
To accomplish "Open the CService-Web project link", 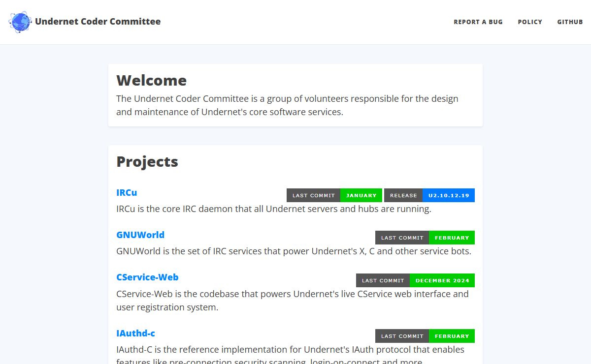I will point(147,277).
